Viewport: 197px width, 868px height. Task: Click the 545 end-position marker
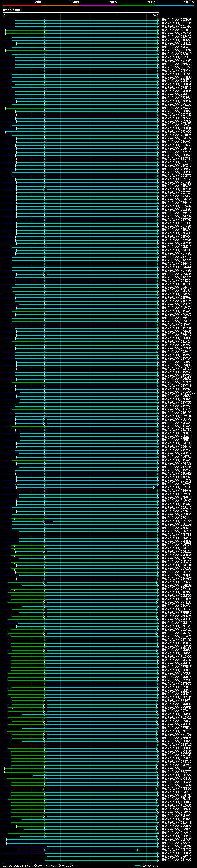tap(155, 15)
